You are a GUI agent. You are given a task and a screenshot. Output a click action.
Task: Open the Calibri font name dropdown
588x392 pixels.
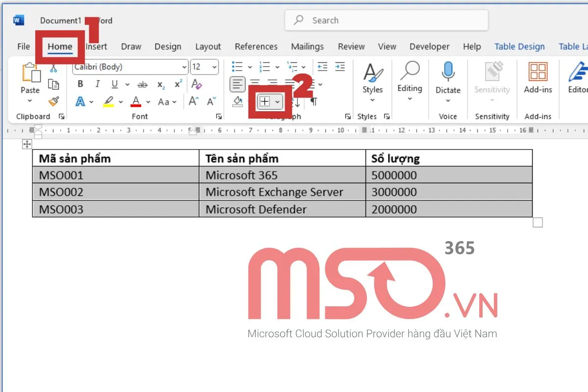(x=184, y=67)
